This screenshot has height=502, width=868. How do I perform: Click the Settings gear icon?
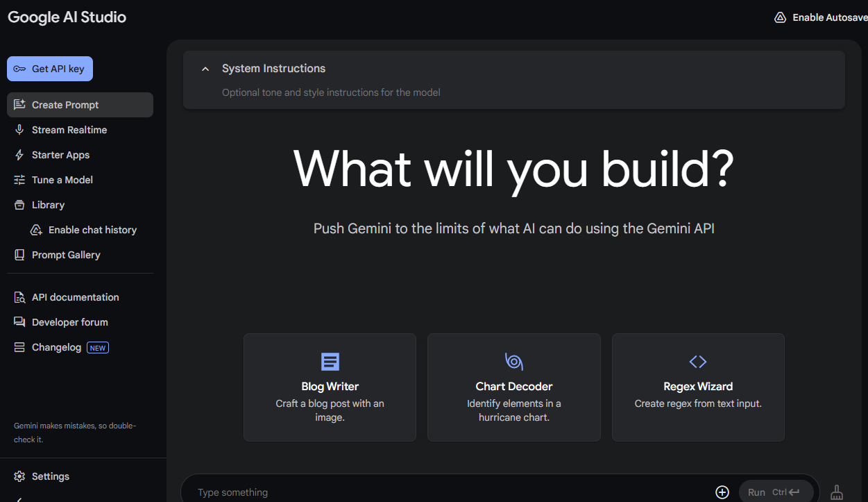[x=19, y=476]
